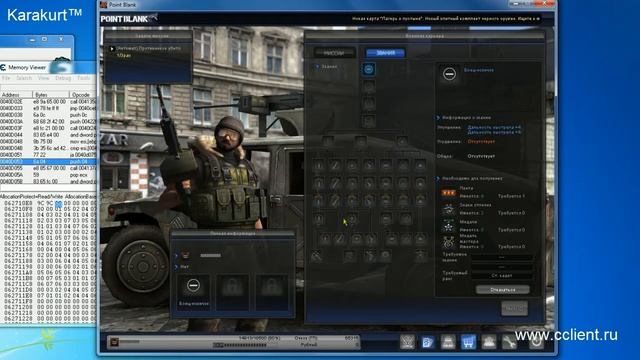
Task: Select the bottom badge of the top vertical column
Action: click(x=369, y=121)
